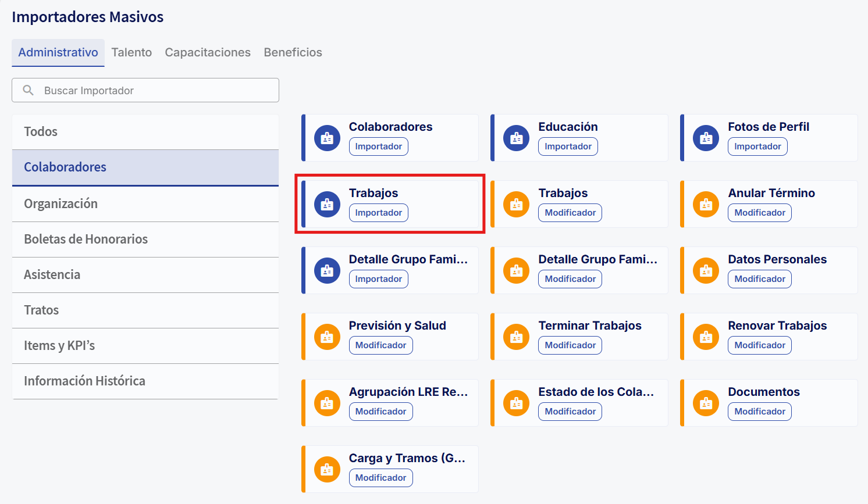Select the Beneficios tab

click(293, 52)
